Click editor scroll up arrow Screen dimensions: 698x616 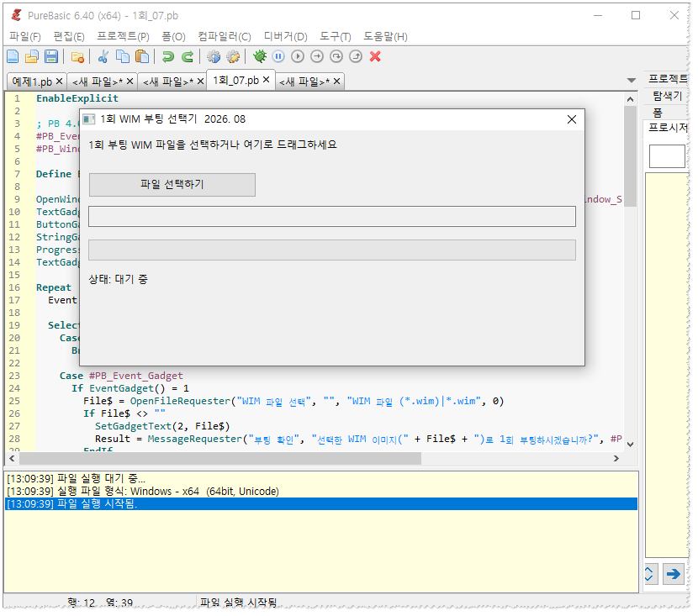point(631,98)
